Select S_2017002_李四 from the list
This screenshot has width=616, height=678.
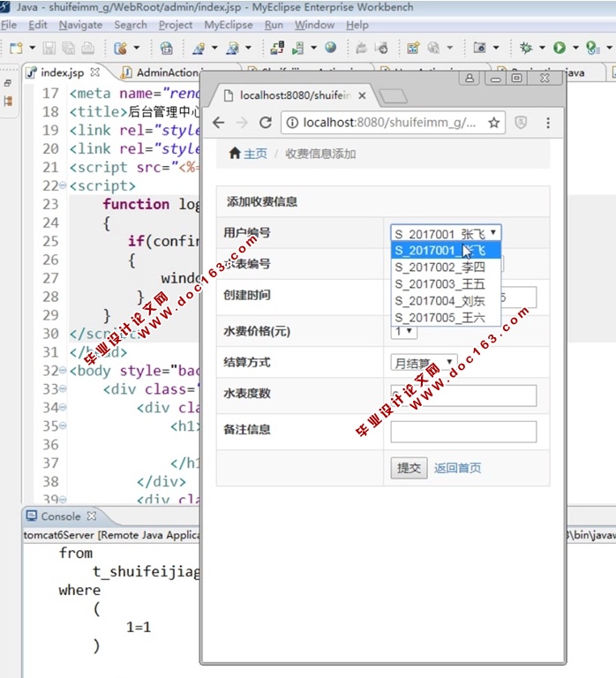click(x=446, y=267)
